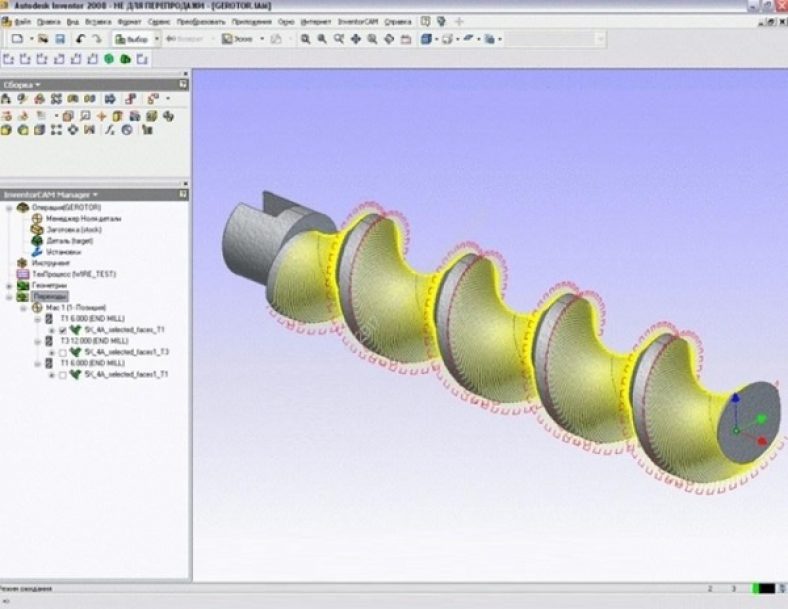
Task: Click the help book icon beside Справка
Action: pos(425,22)
